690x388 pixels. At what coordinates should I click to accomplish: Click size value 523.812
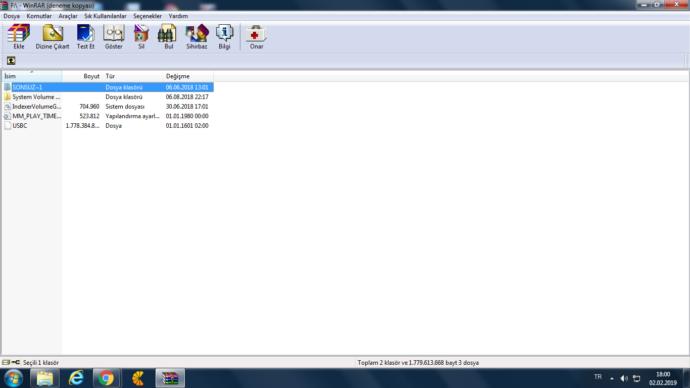(89, 116)
